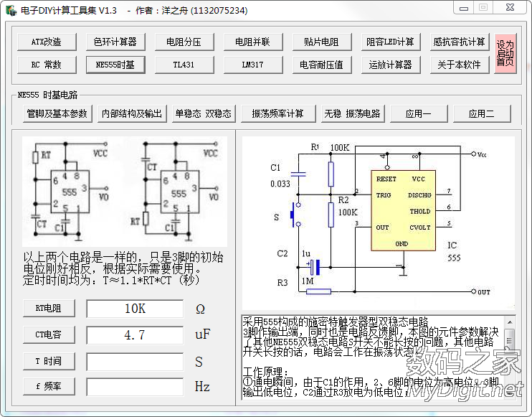The image size is (532, 417).
Task: Open the TL431 calculator
Action: click(184, 65)
